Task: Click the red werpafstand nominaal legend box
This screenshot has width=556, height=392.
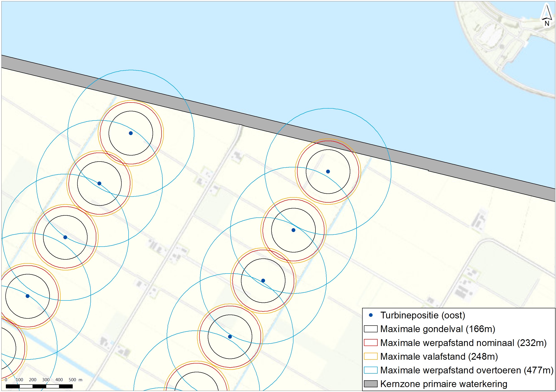Action: tap(370, 343)
